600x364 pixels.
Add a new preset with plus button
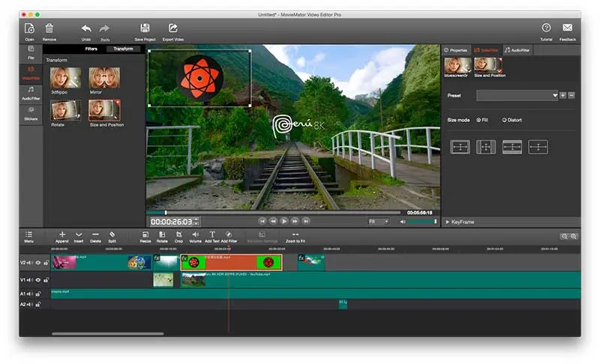click(563, 95)
